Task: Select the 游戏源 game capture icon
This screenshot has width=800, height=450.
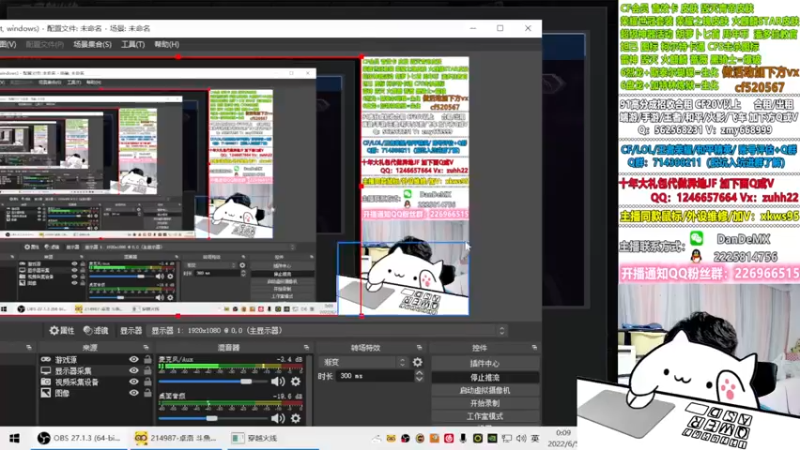Action: pos(46,360)
